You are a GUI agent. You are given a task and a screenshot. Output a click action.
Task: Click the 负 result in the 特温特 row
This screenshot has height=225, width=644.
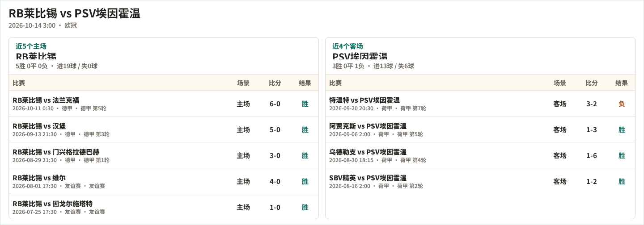pyautogui.click(x=622, y=104)
